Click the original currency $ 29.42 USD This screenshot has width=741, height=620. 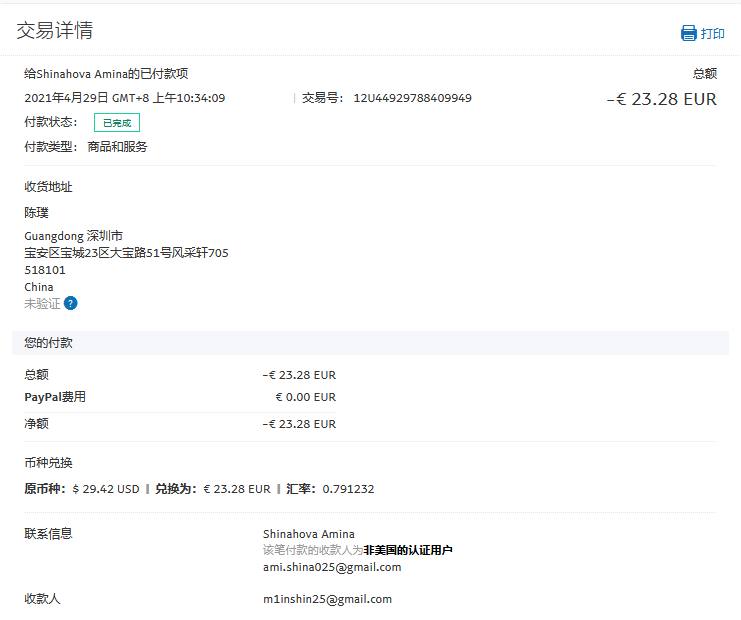pyautogui.click(x=106, y=489)
